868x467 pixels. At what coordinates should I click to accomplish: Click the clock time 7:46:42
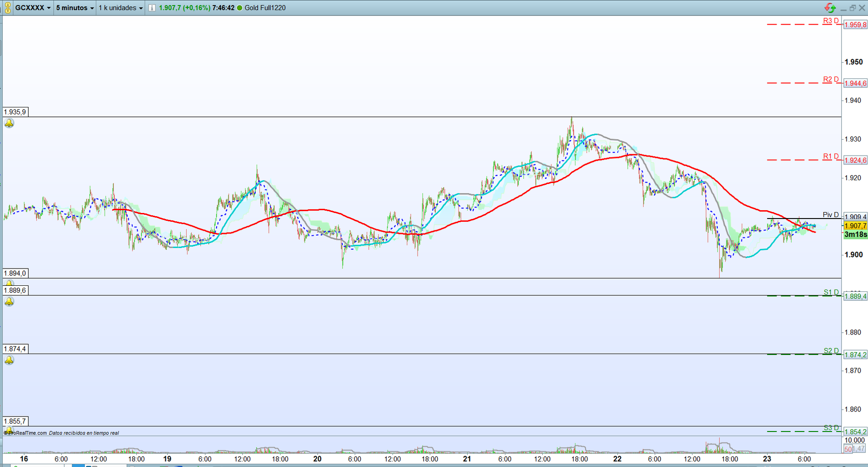[x=223, y=8]
